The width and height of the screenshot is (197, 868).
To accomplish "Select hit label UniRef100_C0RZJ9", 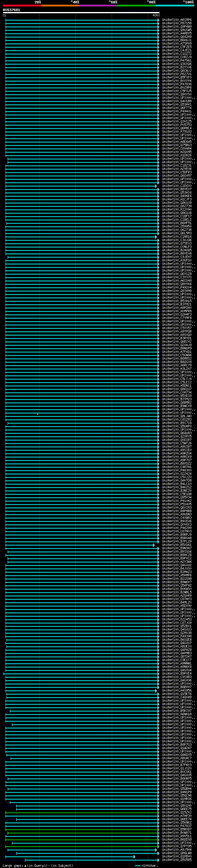I will point(177,57).
